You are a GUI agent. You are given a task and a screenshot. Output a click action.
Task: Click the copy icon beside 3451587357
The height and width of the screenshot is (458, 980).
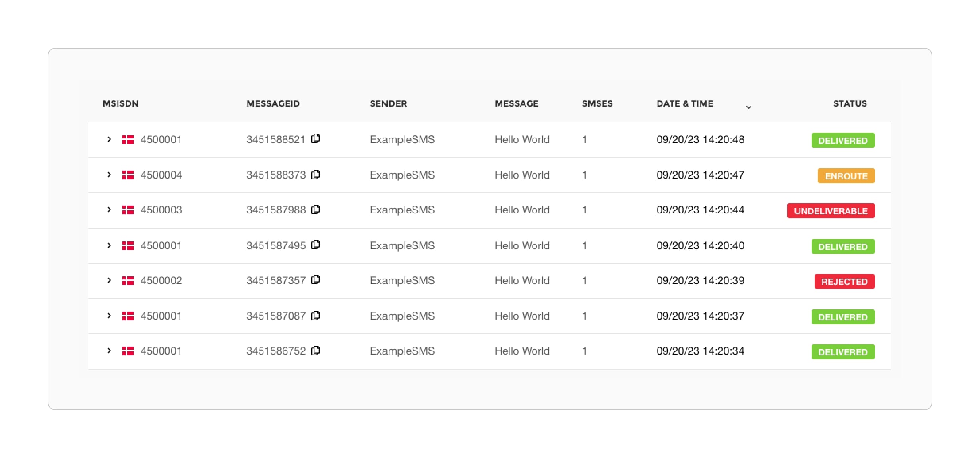click(x=316, y=280)
